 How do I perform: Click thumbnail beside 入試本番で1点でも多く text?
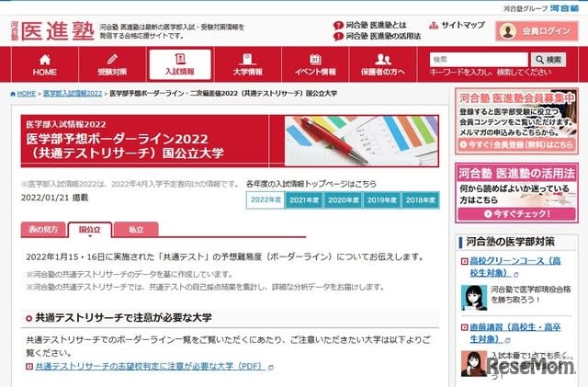point(474,364)
